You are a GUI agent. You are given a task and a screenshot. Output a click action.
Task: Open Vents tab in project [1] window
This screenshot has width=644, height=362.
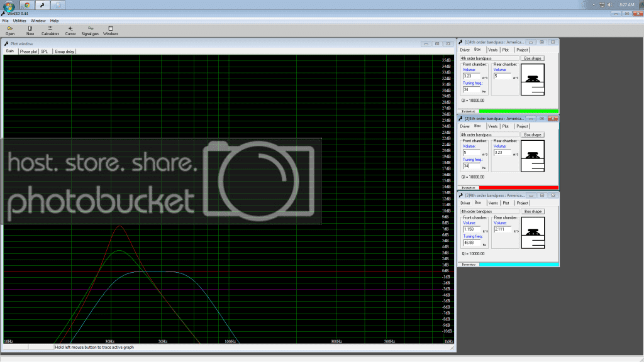[x=493, y=50]
